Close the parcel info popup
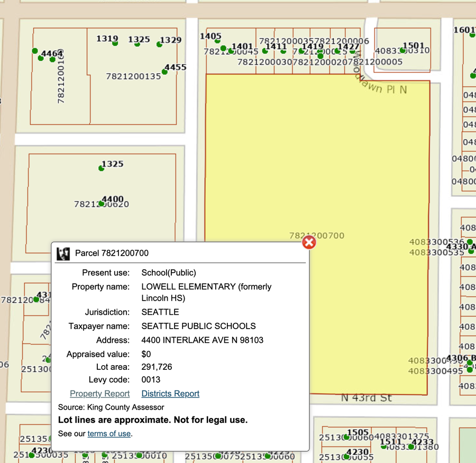 [x=309, y=242]
